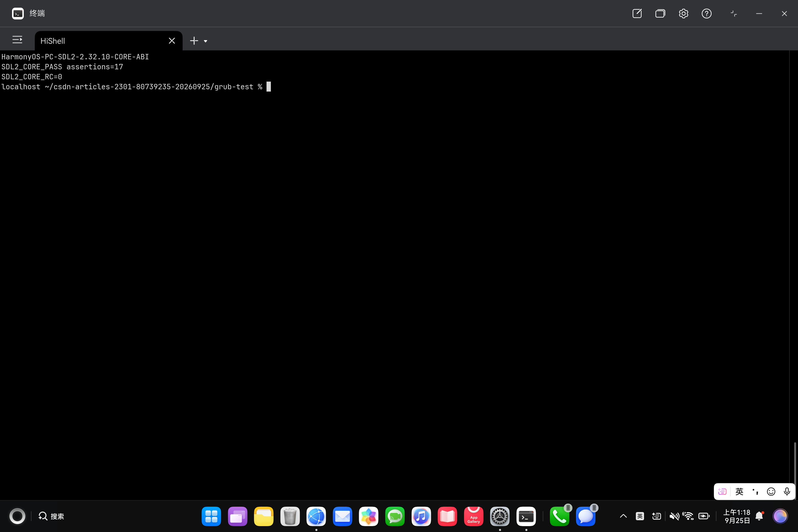798x532 pixels.
Task: Open the red books reader icon
Action: click(x=447, y=516)
